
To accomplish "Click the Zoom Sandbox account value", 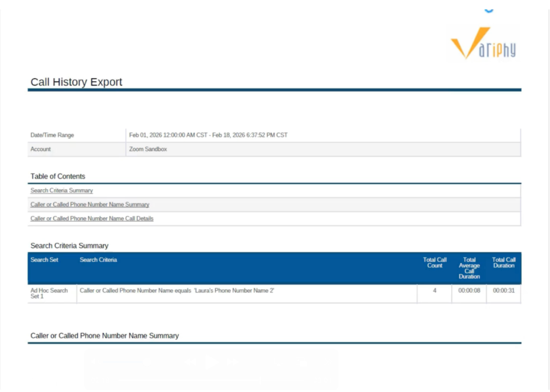I will (x=148, y=149).
